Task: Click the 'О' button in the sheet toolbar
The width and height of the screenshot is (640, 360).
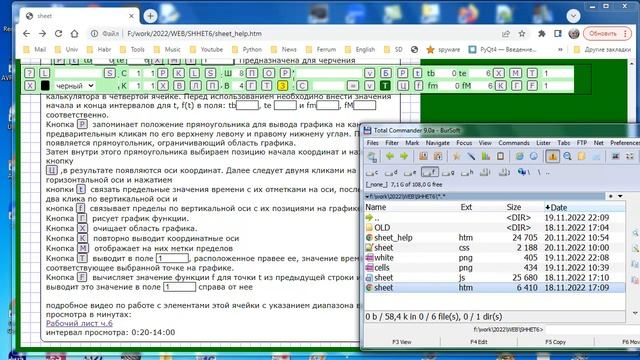Action: point(269,73)
